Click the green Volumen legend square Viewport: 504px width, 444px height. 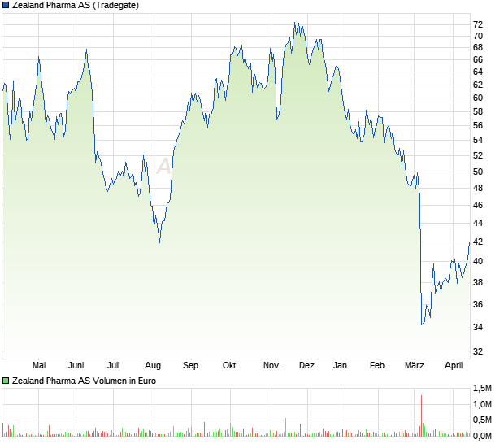(x=6, y=381)
